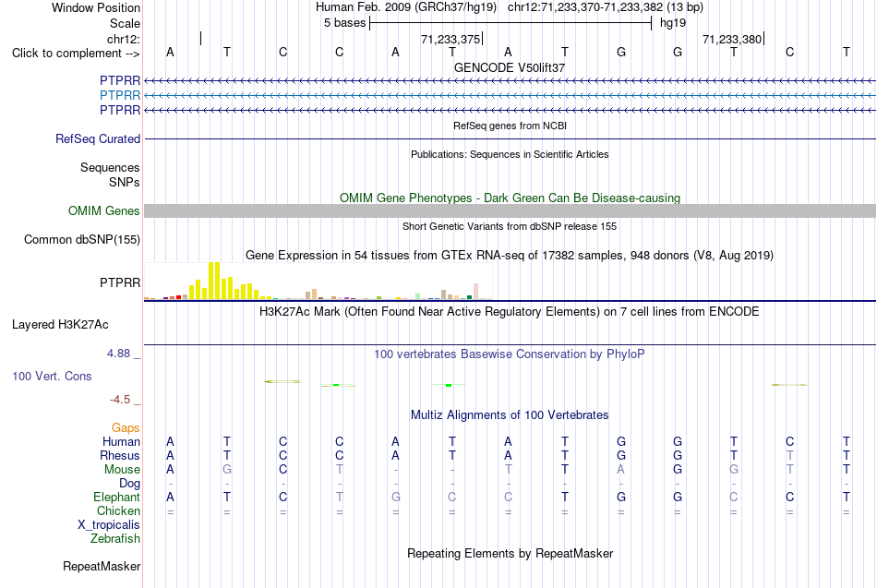Open 'Publications: Sequences in Scientific Articles' title
The width and height of the screenshot is (877, 588).
pos(510,154)
